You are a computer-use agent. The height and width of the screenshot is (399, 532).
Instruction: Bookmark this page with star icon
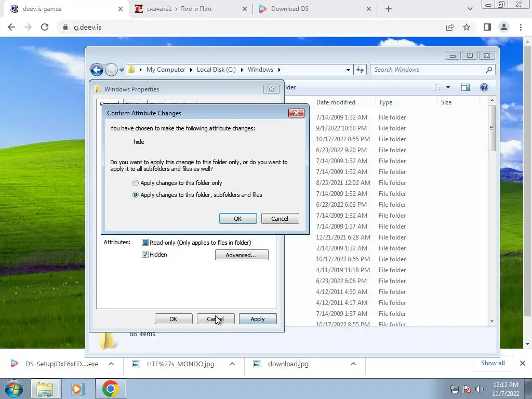pyautogui.click(x=467, y=27)
